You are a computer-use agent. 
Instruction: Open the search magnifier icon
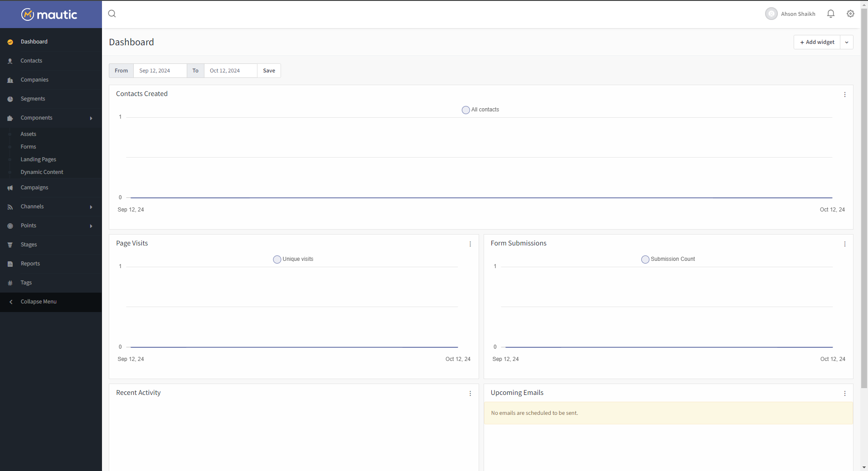point(112,14)
